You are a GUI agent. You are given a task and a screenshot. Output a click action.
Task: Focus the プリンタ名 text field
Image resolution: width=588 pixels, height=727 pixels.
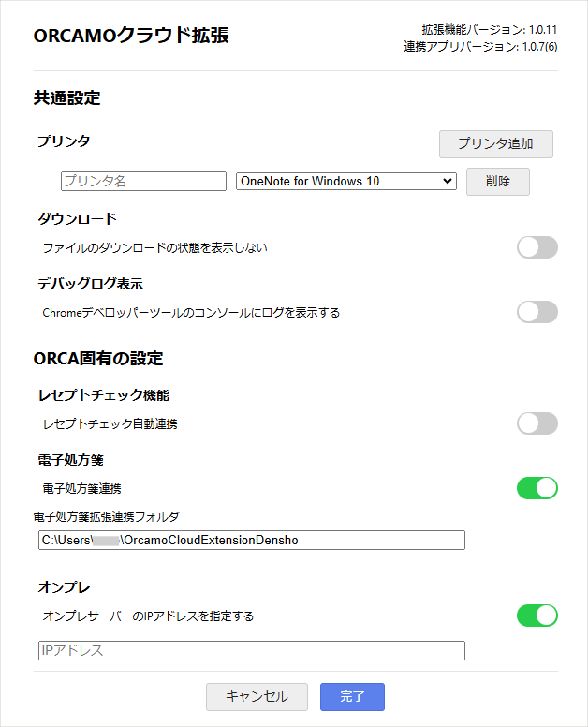coord(144,181)
